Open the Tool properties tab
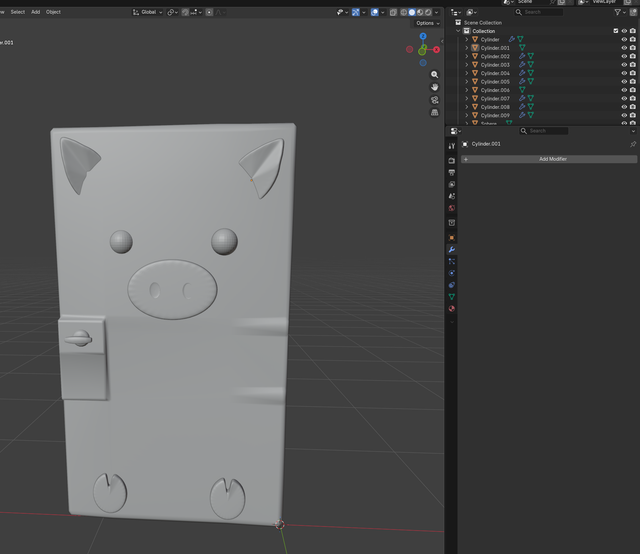The image size is (640, 554). pos(451,146)
